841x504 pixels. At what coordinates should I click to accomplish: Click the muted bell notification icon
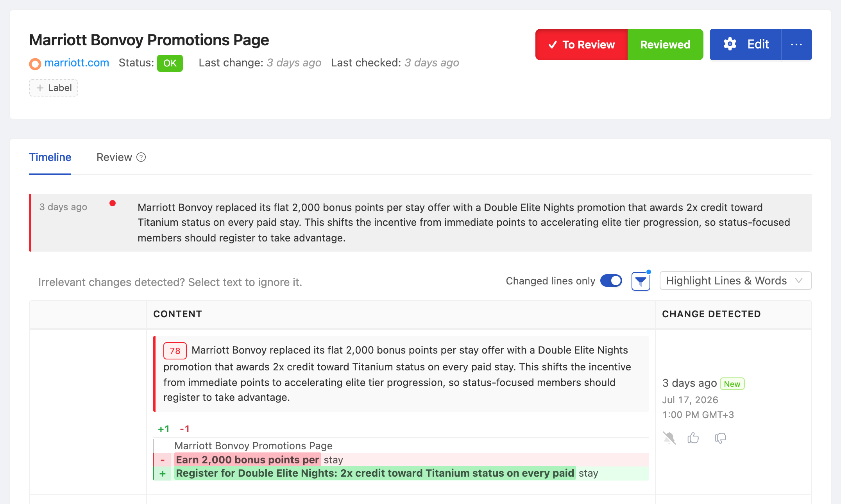(669, 438)
